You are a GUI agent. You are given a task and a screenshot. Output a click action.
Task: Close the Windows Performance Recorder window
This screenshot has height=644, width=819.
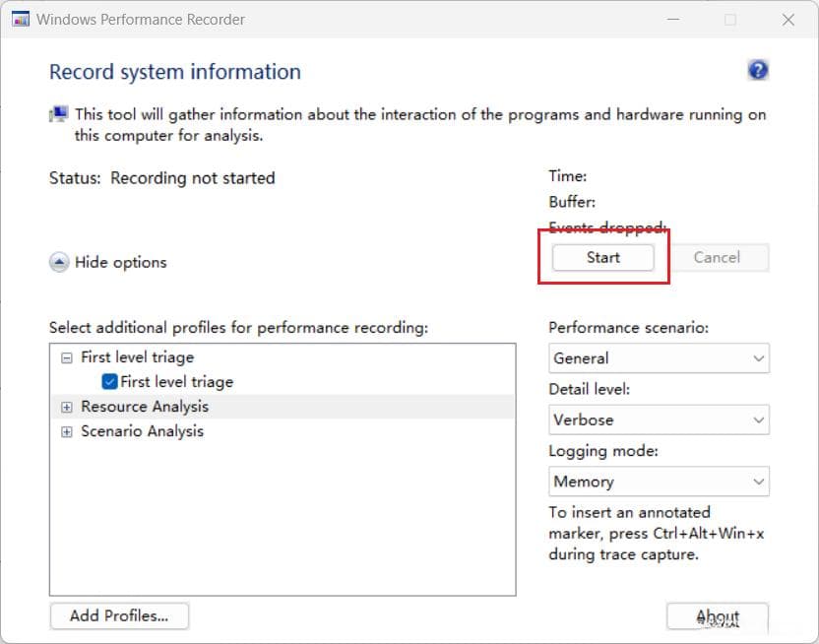coord(788,20)
